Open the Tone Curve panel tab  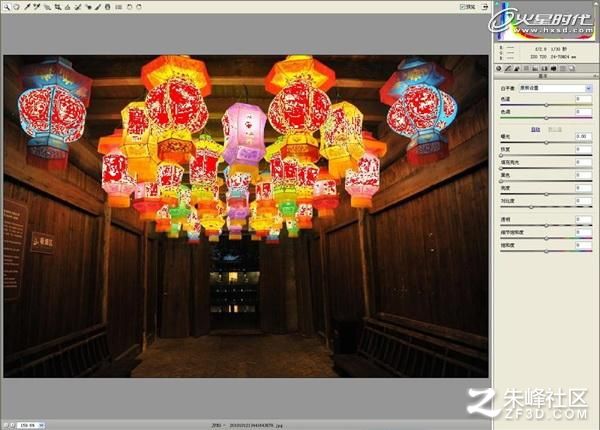coord(508,68)
